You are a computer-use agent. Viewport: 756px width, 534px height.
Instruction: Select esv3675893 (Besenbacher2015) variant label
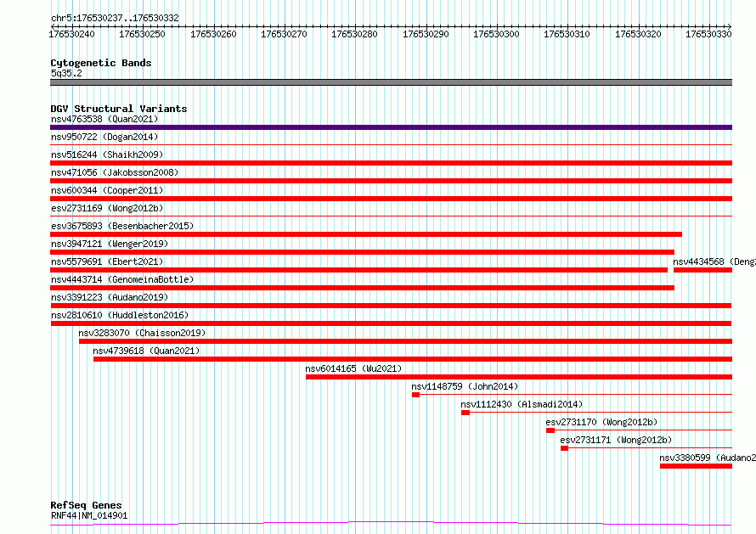[122, 226]
